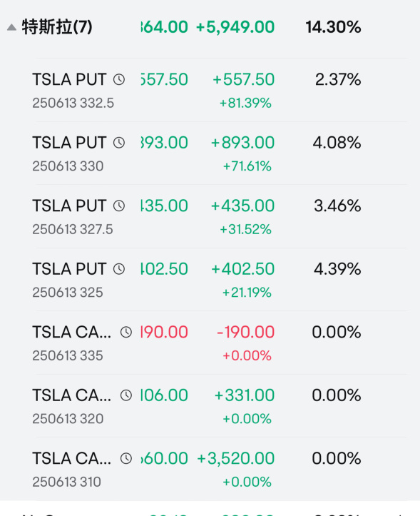The image size is (420, 516).
Task: Select the 250613 325 contract label
Action: [68, 293]
